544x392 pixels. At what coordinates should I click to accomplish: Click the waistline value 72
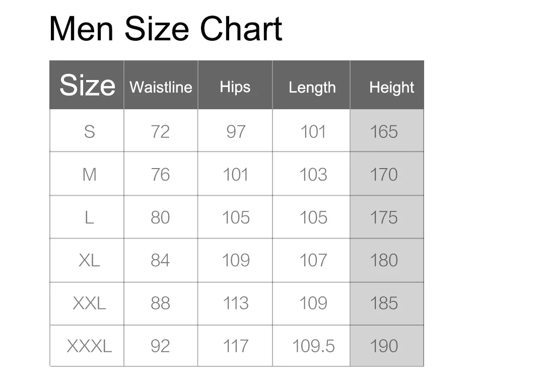click(x=160, y=132)
